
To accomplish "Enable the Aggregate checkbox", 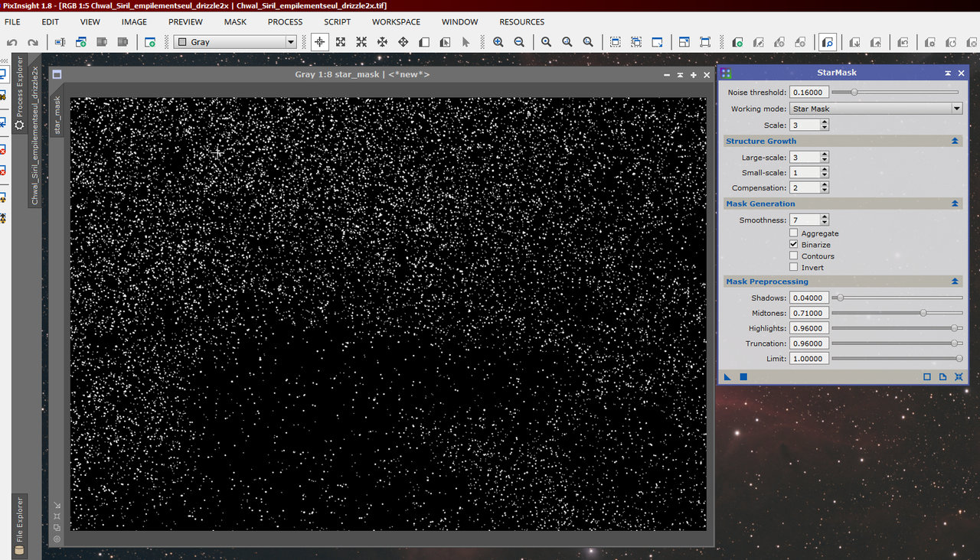I will tap(794, 233).
